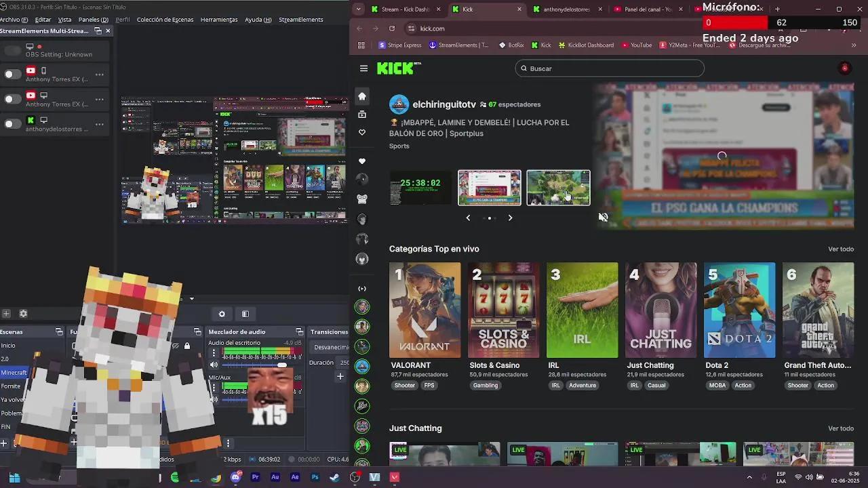
Task: Open Y2Meta bookmark
Action: [689, 45]
